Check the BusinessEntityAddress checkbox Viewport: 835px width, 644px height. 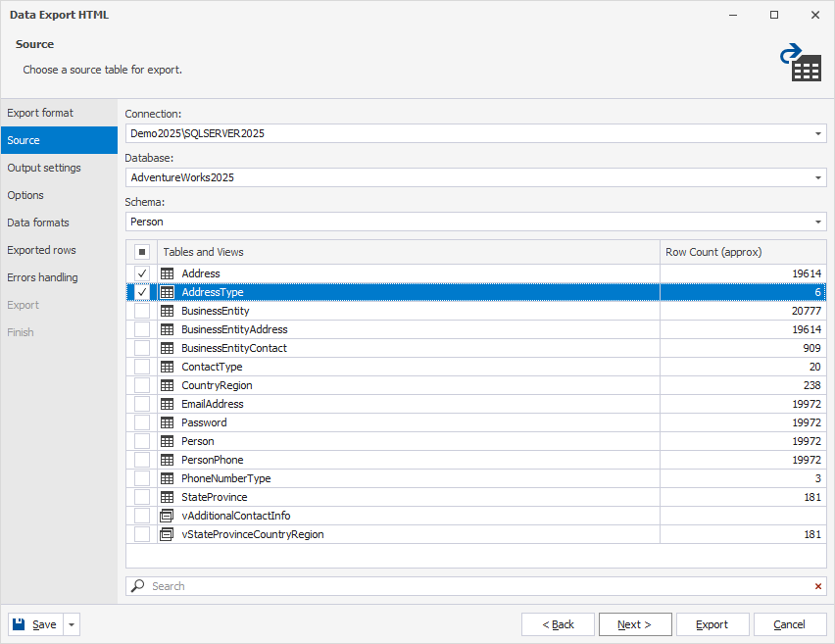tap(142, 329)
